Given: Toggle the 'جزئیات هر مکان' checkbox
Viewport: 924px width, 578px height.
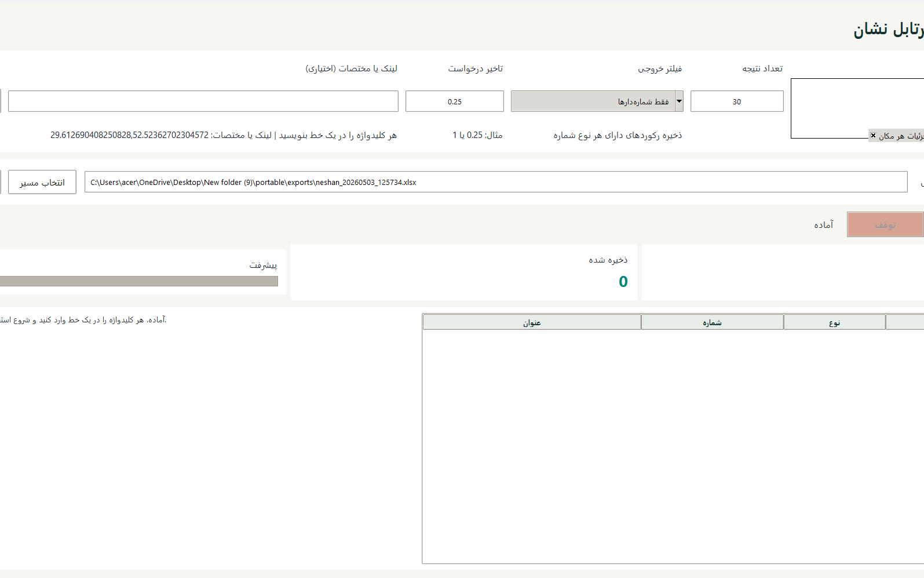Looking at the screenshot, I should coord(873,135).
